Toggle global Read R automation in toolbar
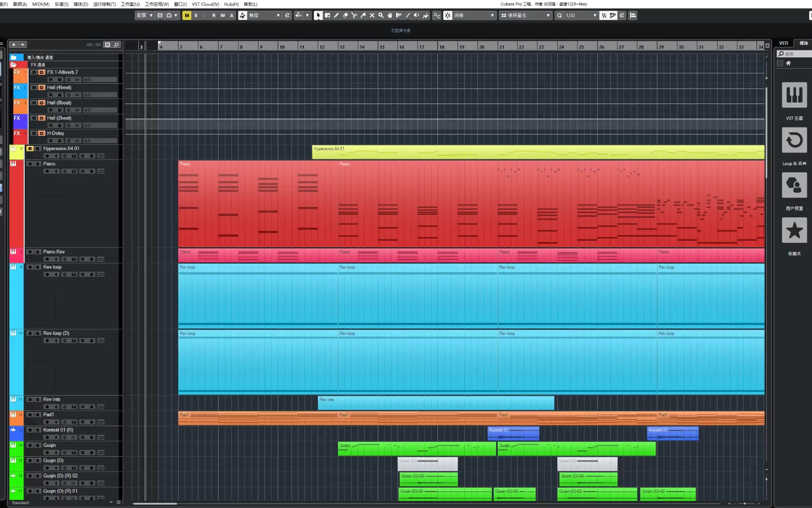The width and height of the screenshot is (812, 508). pos(214,16)
